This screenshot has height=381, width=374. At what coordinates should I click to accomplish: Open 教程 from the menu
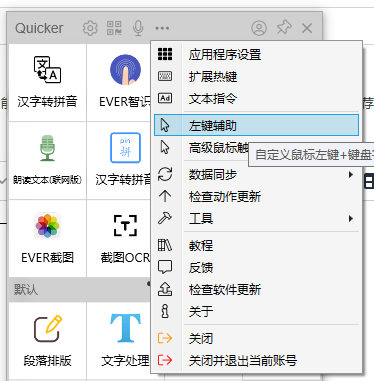point(256,246)
